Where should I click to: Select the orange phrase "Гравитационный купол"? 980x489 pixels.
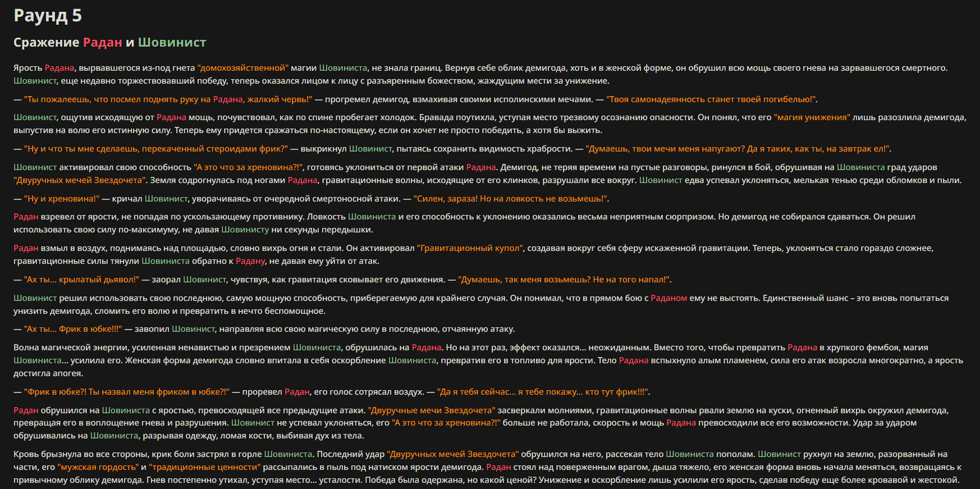470,248
